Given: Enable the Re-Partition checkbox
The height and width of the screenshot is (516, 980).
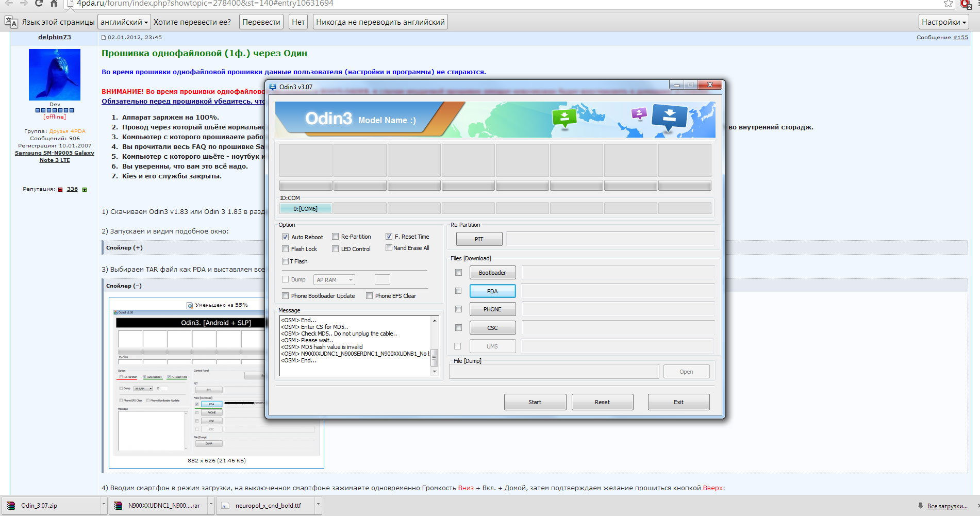Looking at the screenshot, I should pyautogui.click(x=335, y=237).
